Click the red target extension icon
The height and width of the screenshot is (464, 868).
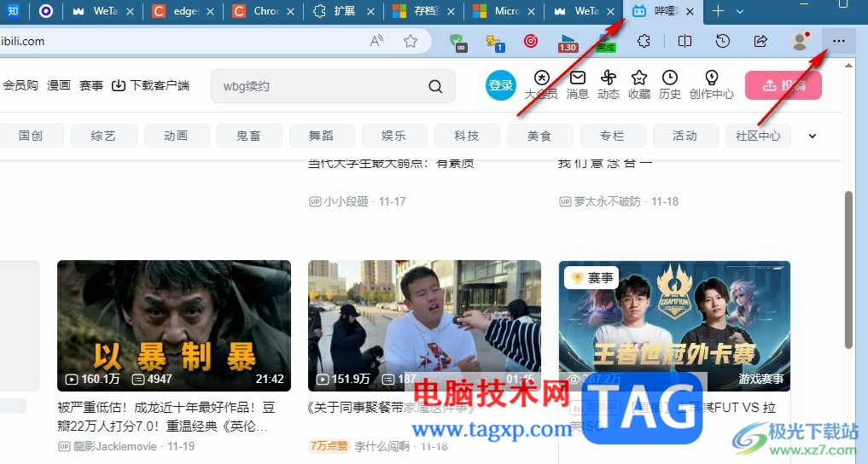click(531, 41)
